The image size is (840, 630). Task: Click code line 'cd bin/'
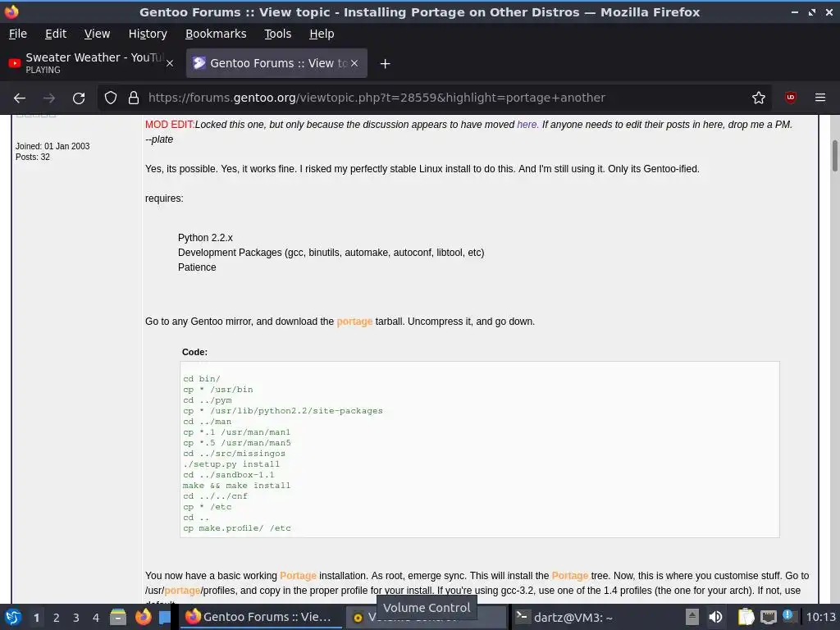(202, 379)
